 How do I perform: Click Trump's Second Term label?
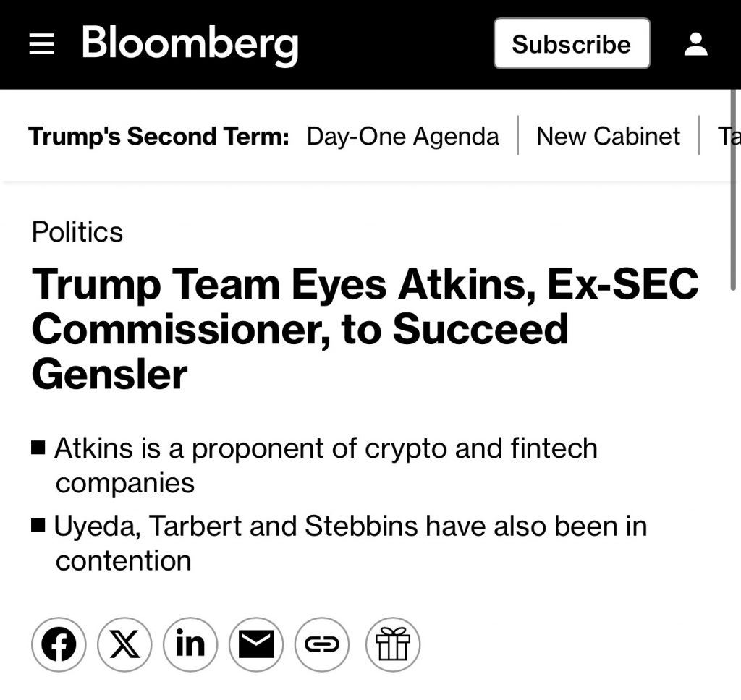158,136
